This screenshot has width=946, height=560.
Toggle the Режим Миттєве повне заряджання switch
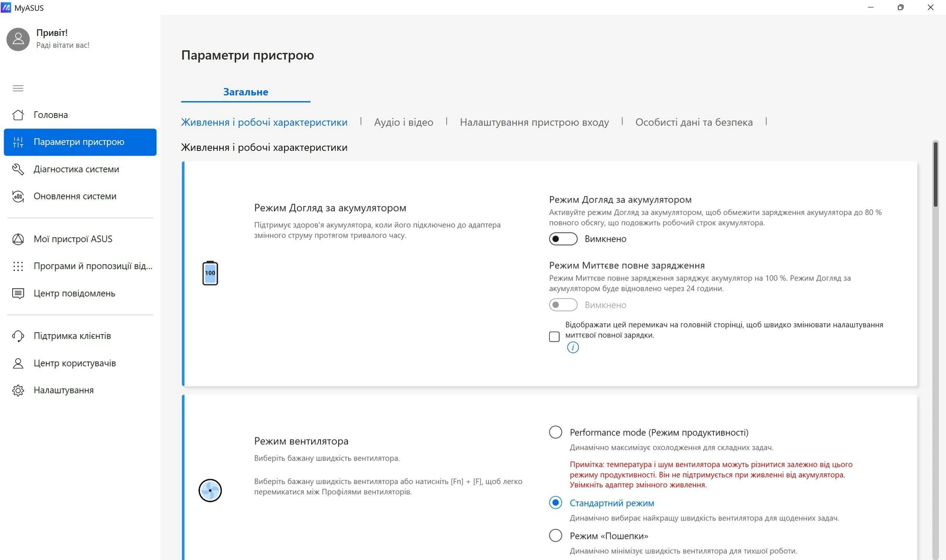[x=563, y=305]
